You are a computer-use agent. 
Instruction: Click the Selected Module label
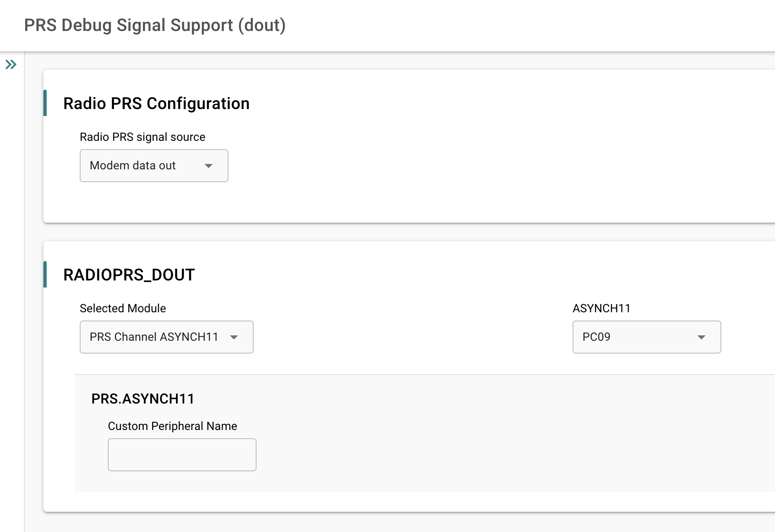pyautogui.click(x=123, y=308)
